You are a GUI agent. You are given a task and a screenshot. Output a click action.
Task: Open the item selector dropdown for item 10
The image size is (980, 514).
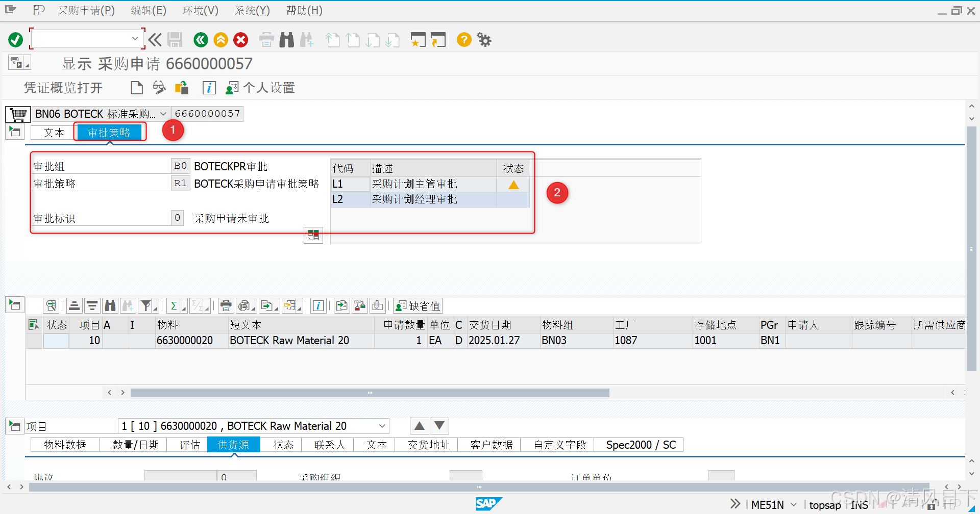(382, 426)
